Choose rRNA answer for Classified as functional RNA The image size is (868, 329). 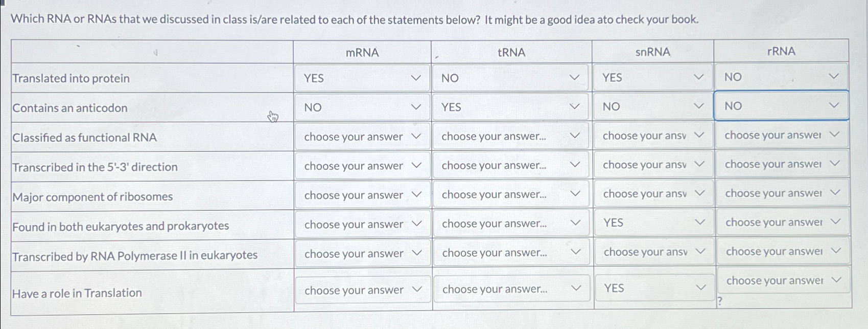(782, 135)
